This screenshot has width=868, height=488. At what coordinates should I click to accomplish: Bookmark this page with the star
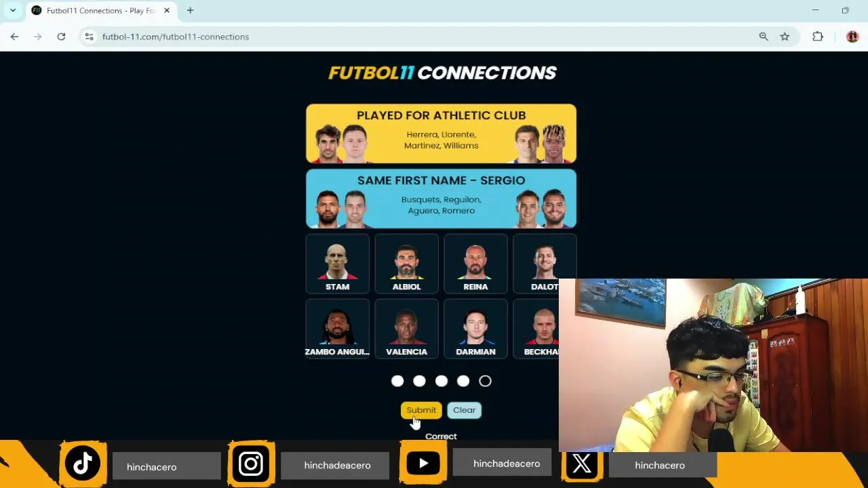[785, 37]
